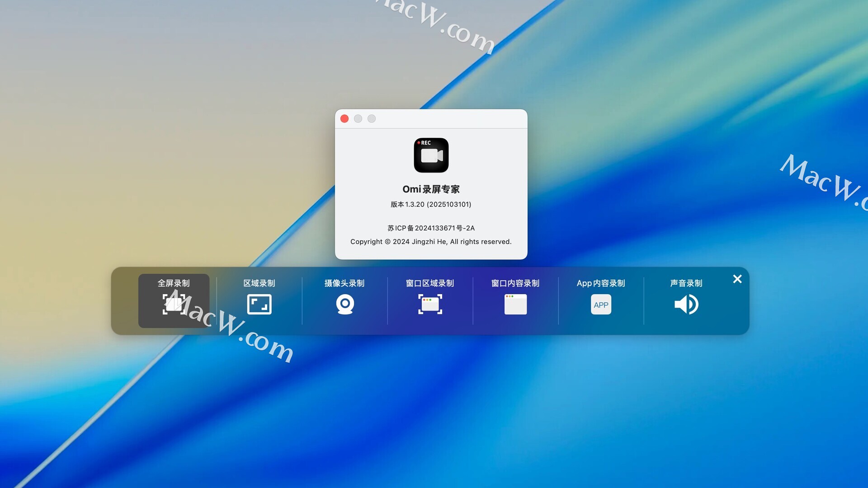Click the 窗口区域录制 text label
This screenshot has height=488, width=868.
coord(430,283)
